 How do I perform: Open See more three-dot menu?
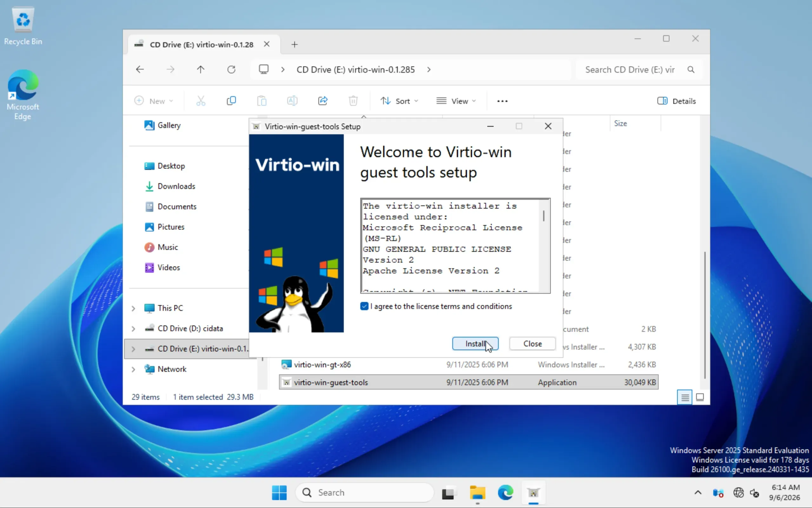(x=503, y=101)
